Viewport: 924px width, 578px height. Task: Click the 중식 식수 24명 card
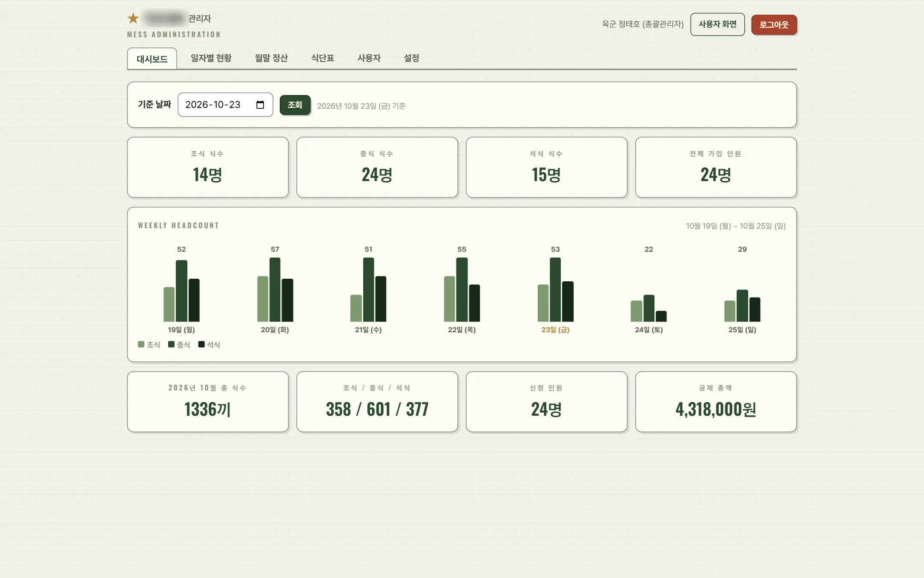[377, 167]
